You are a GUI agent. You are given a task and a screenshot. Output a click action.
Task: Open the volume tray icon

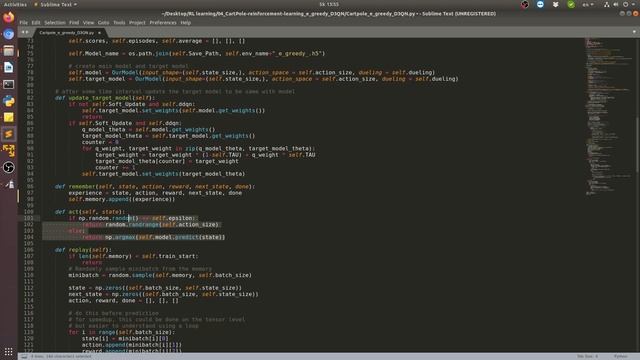pos(616,4)
